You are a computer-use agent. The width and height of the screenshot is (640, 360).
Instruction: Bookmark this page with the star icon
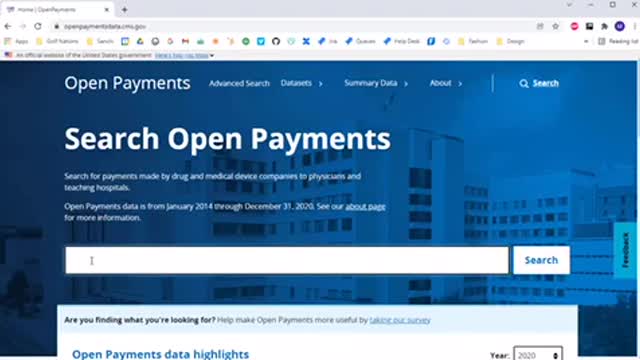pyautogui.click(x=556, y=26)
